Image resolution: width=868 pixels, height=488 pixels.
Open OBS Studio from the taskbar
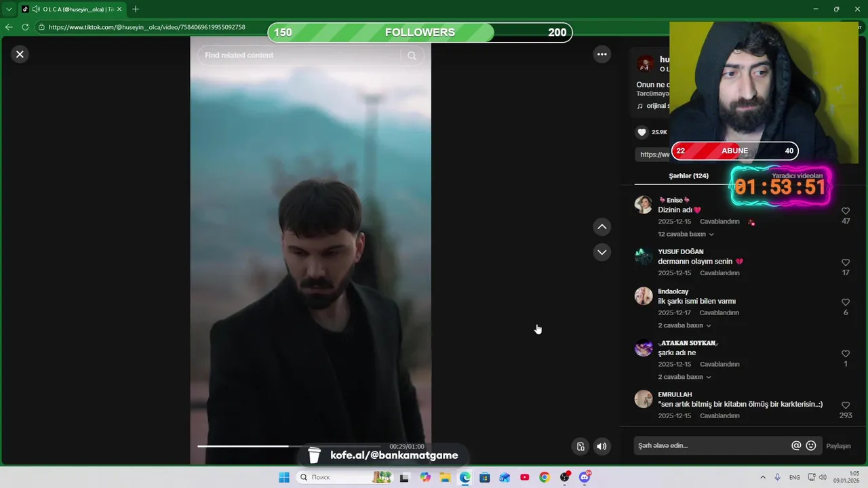565,477
